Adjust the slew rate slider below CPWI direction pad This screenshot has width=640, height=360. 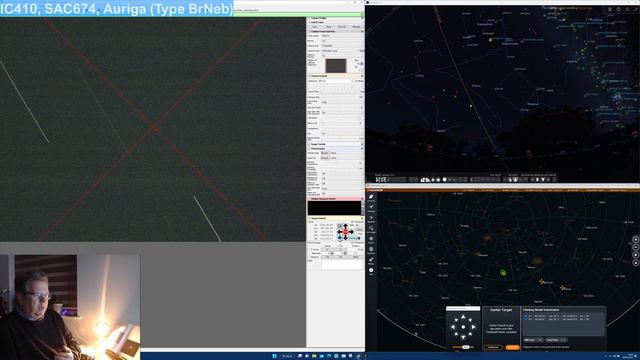(x=463, y=347)
